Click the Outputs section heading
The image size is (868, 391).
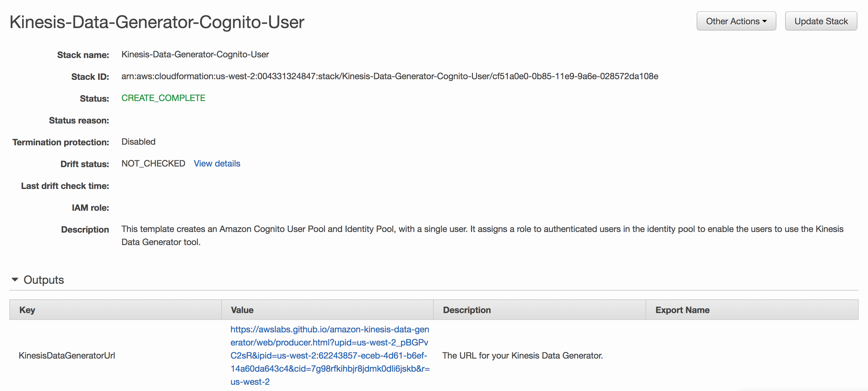coord(44,280)
